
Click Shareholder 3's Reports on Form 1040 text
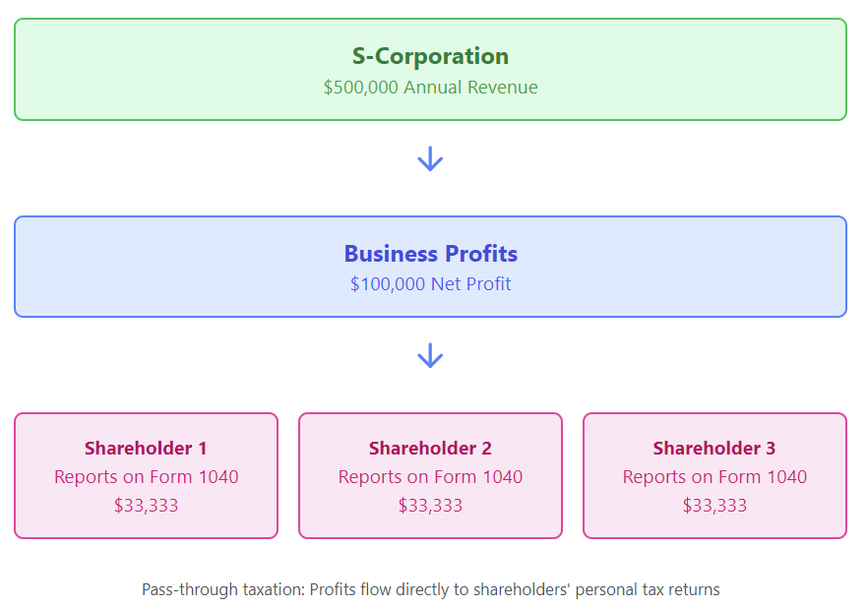(x=714, y=477)
